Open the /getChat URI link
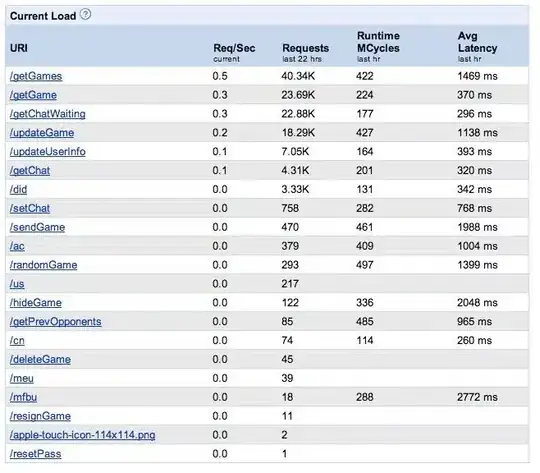540x473 pixels. [30, 171]
